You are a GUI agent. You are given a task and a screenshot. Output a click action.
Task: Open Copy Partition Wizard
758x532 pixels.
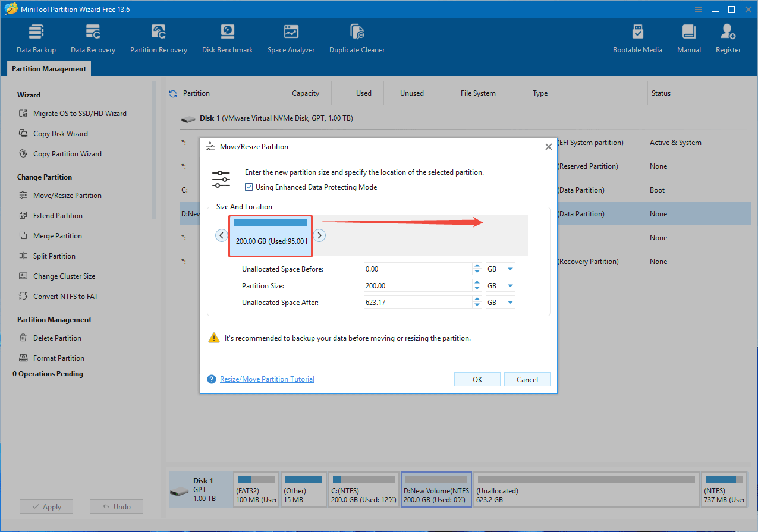(x=60, y=154)
